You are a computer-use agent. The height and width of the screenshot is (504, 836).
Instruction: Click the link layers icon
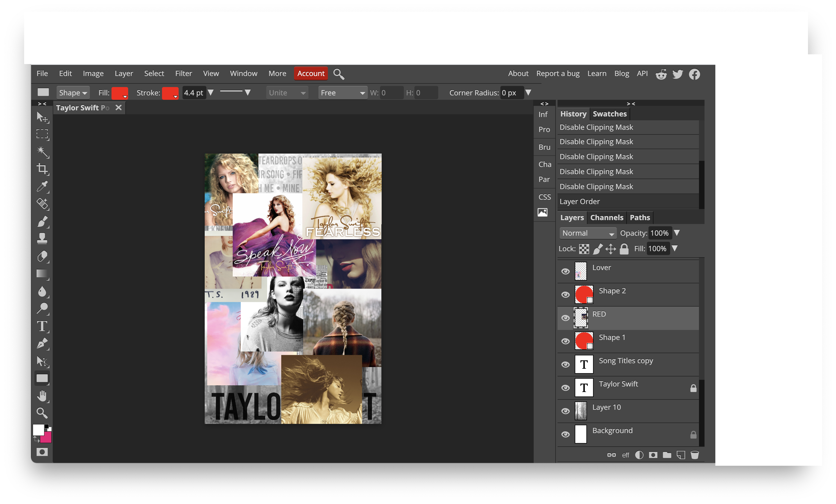pyautogui.click(x=611, y=455)
